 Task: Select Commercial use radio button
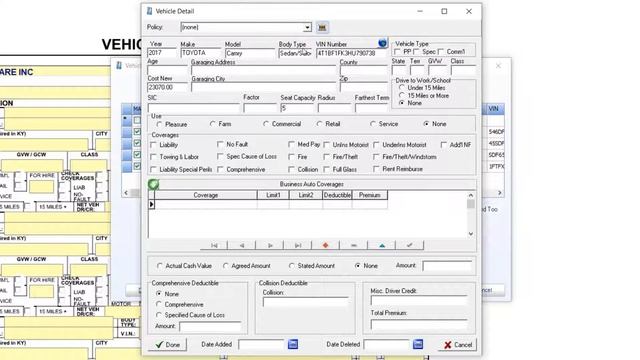tap(266, 124)
